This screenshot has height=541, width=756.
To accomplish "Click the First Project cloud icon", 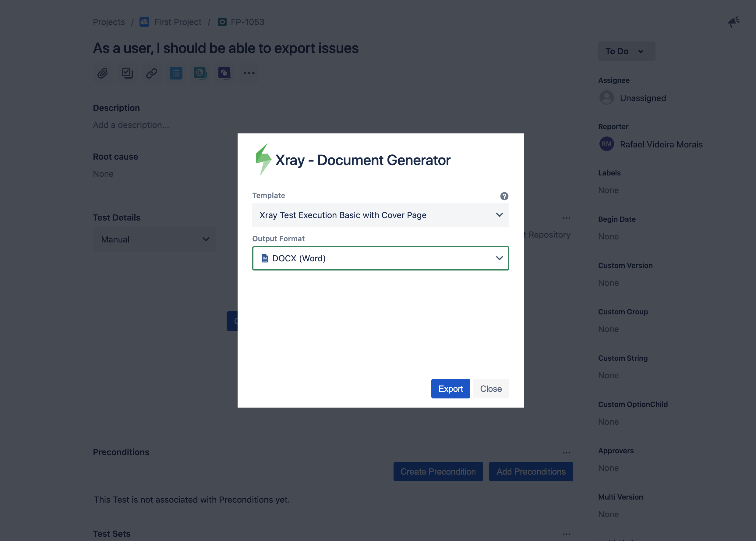I will (x=144, y=22).
